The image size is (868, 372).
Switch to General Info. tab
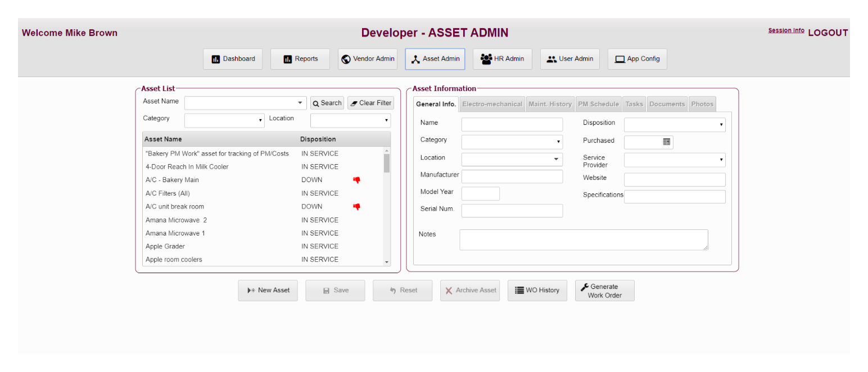pos(436,104)
